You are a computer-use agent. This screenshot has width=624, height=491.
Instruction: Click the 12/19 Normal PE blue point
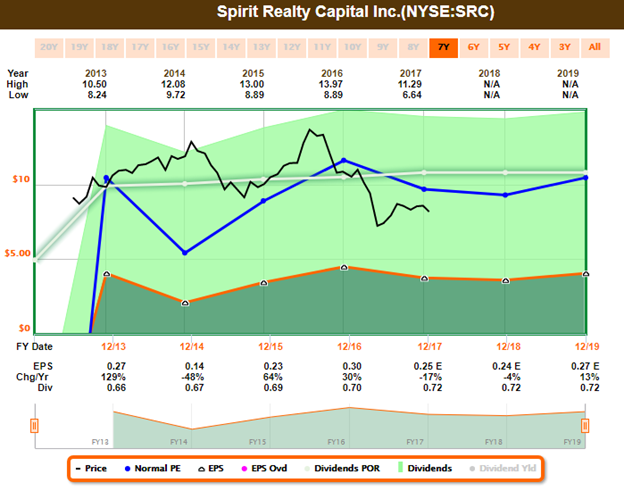click(x=586, y=177)
